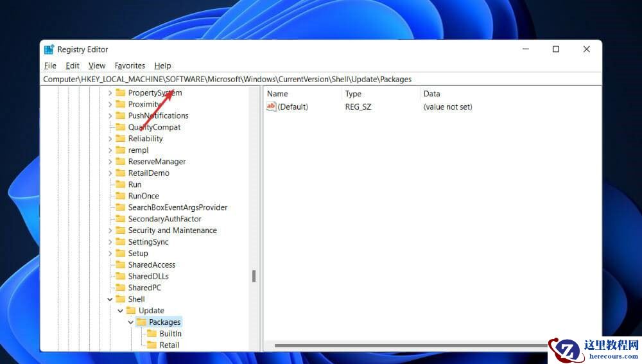Click the Setup folder icon
The width and height of the screenshot is (642, 364).
121,253
